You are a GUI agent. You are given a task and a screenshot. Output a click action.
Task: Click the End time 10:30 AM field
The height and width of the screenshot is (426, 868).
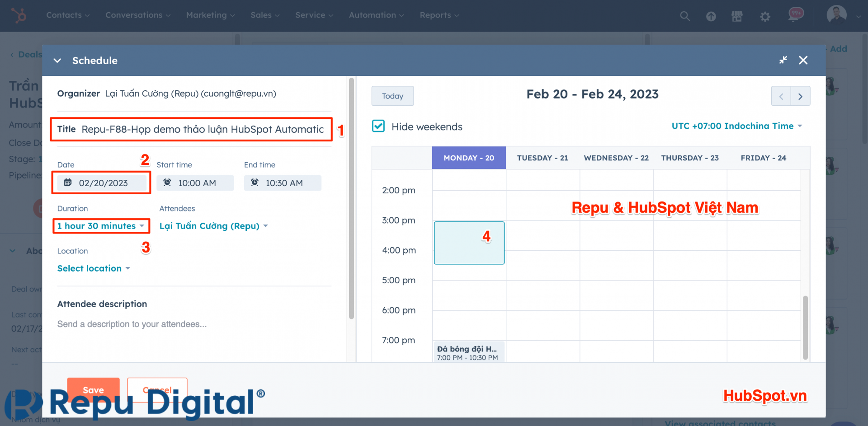[x=283, y=183]
